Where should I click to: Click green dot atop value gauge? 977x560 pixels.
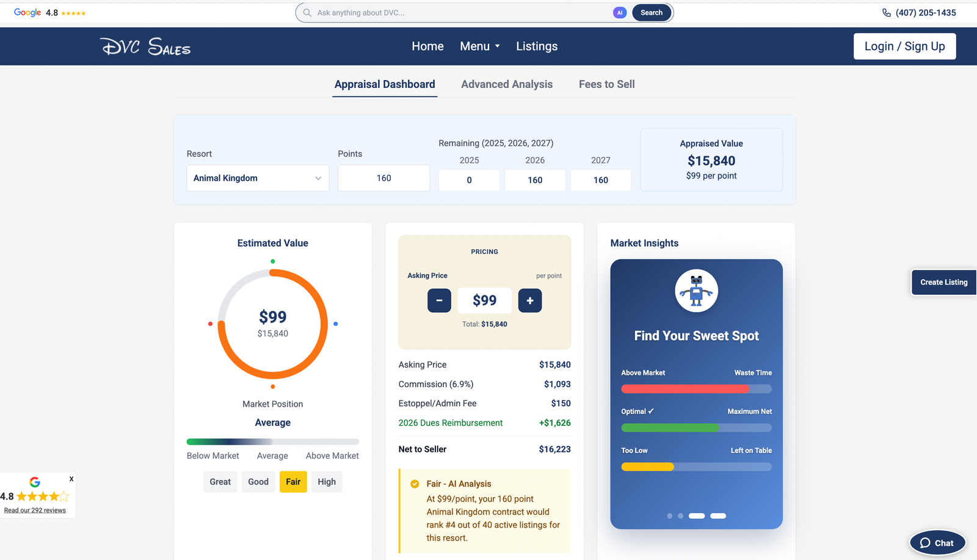pyautogui.click(x=273, y=261)
